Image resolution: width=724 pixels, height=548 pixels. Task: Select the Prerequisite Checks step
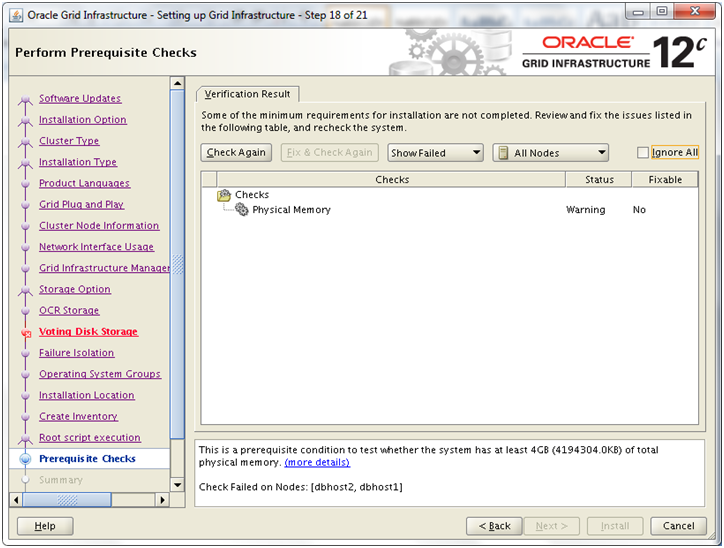point(87,459)
